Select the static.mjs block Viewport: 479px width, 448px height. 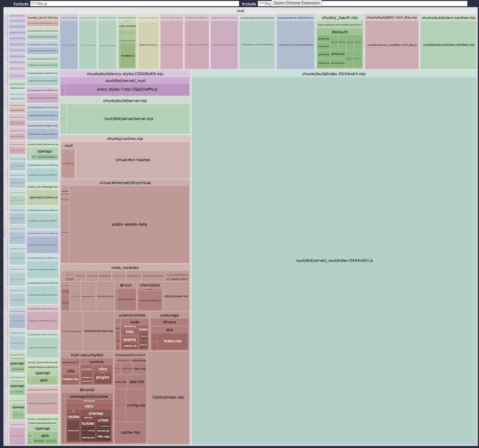[139, 368]
